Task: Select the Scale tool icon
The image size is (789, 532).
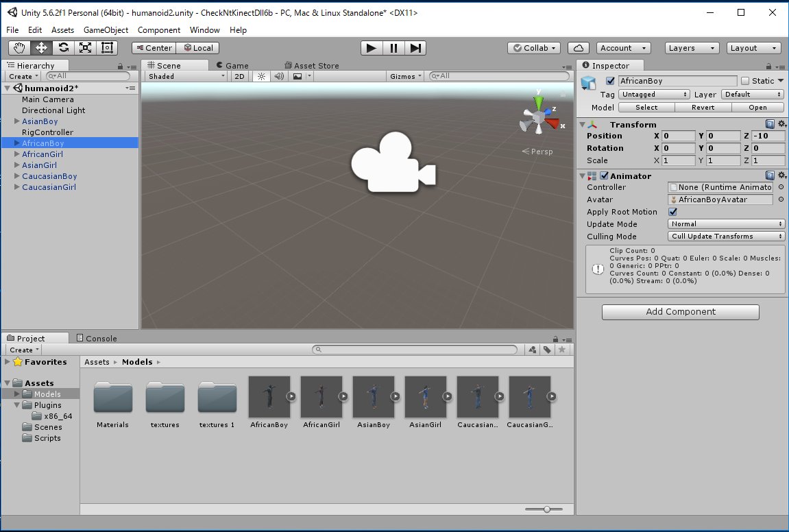Action: pyautogui.click(x=85, y=48)
